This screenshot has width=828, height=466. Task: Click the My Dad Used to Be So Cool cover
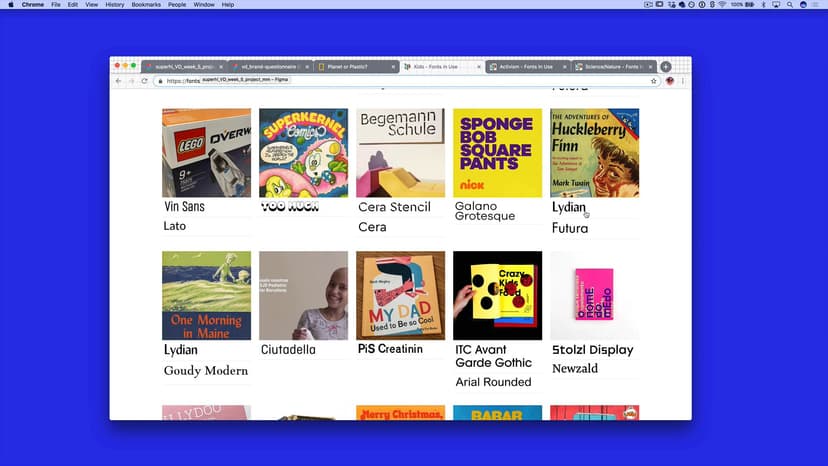click(x=400, y=296)
